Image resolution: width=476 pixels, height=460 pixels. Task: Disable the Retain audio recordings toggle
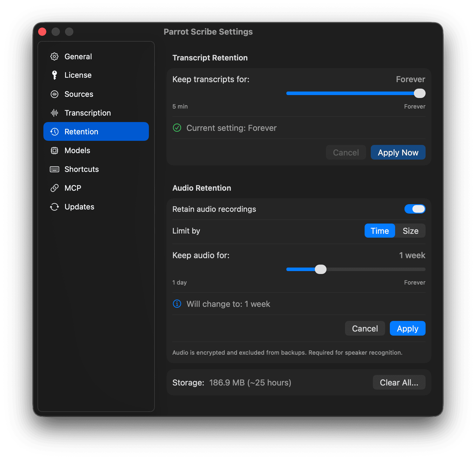click(x=415, y=209)
